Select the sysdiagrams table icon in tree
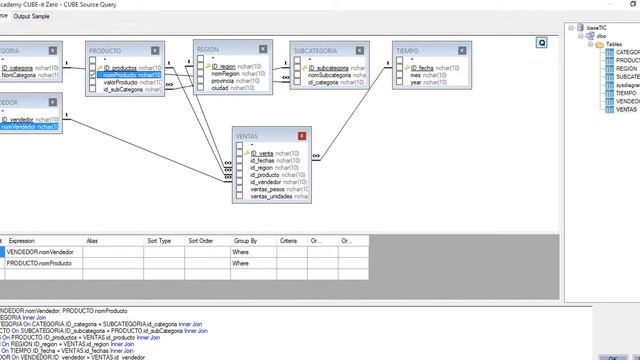Image resolution: width=640 pixels, height=360 pixels. coord(609,85)
